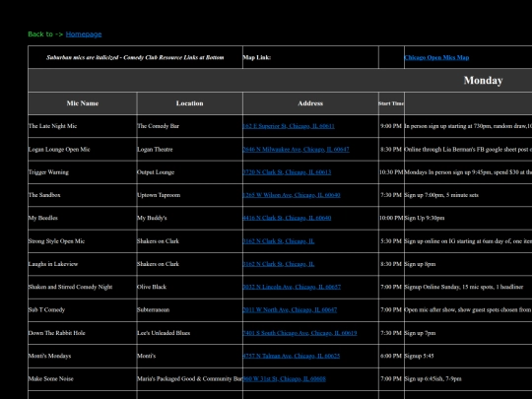
Task: Open the Homepage link
Action: coord(84,34)
